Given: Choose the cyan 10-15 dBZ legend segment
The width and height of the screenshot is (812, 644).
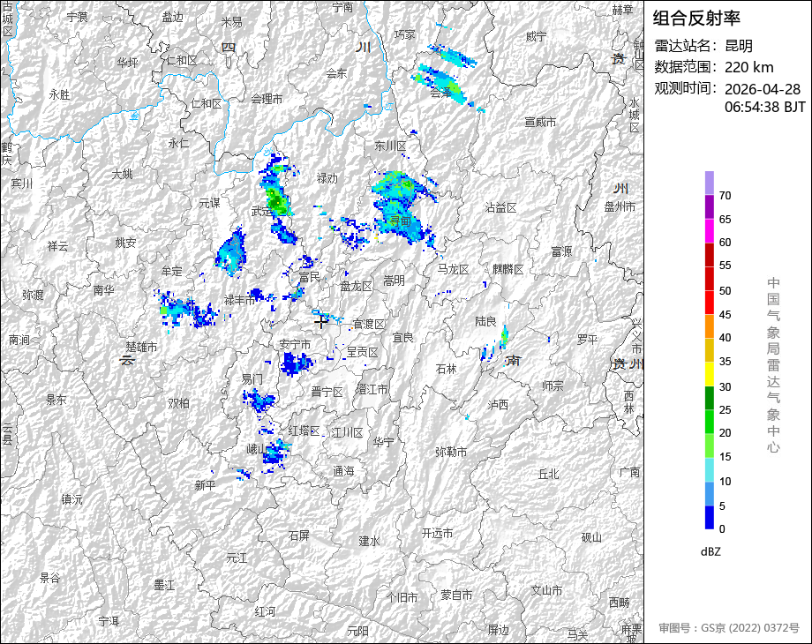Looking at the screenshot, I should pos(709,469).
